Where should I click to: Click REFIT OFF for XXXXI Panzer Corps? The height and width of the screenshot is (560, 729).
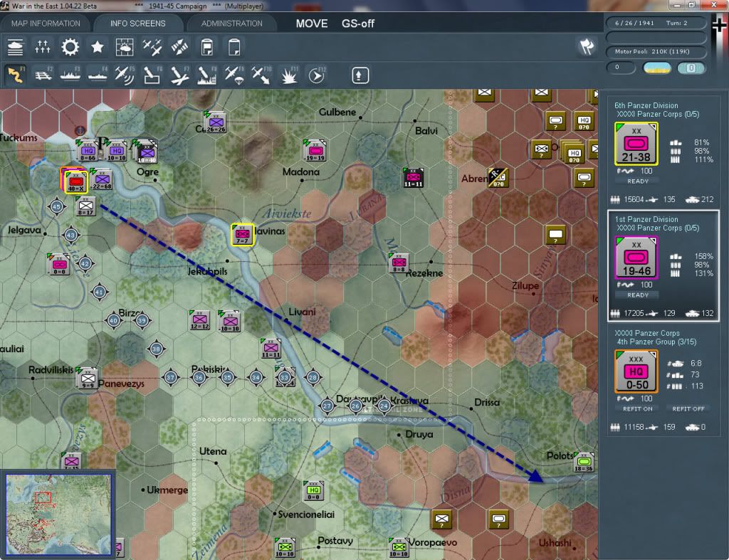tap(688, 409)
